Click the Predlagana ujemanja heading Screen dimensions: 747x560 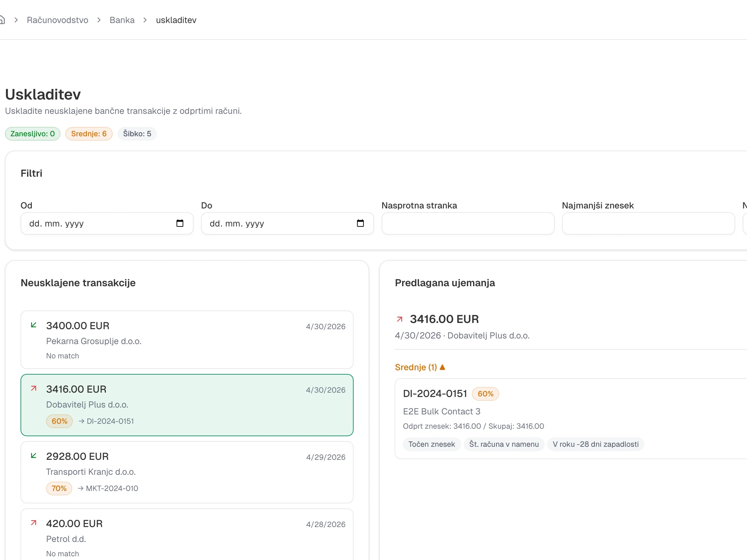[x=445, y=282]
